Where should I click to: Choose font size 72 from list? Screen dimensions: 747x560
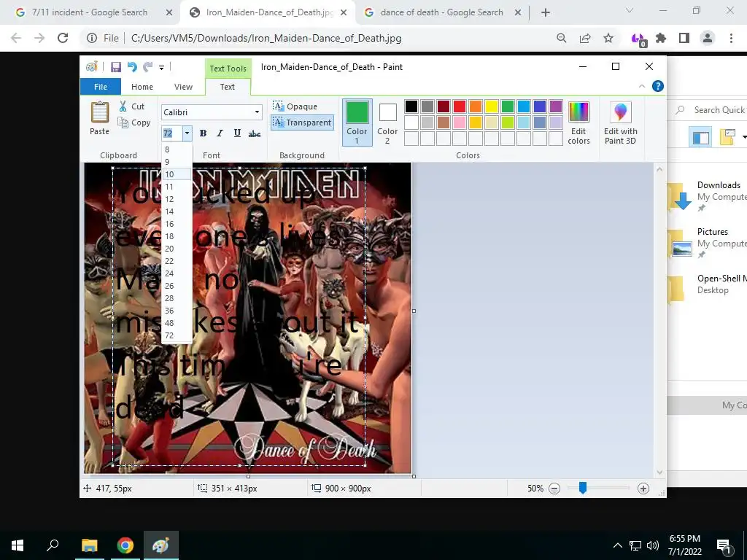[x=177, y=335]
